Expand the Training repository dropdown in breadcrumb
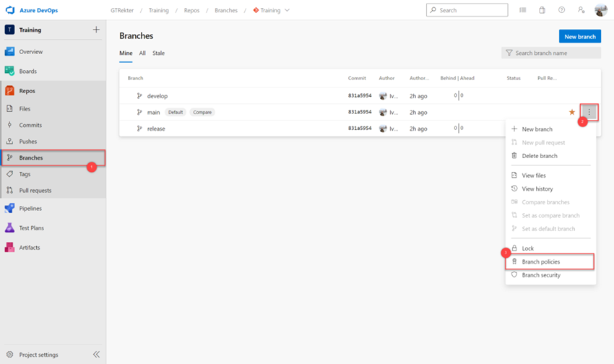Screen dimensions: 614x364 pos(287,10)
